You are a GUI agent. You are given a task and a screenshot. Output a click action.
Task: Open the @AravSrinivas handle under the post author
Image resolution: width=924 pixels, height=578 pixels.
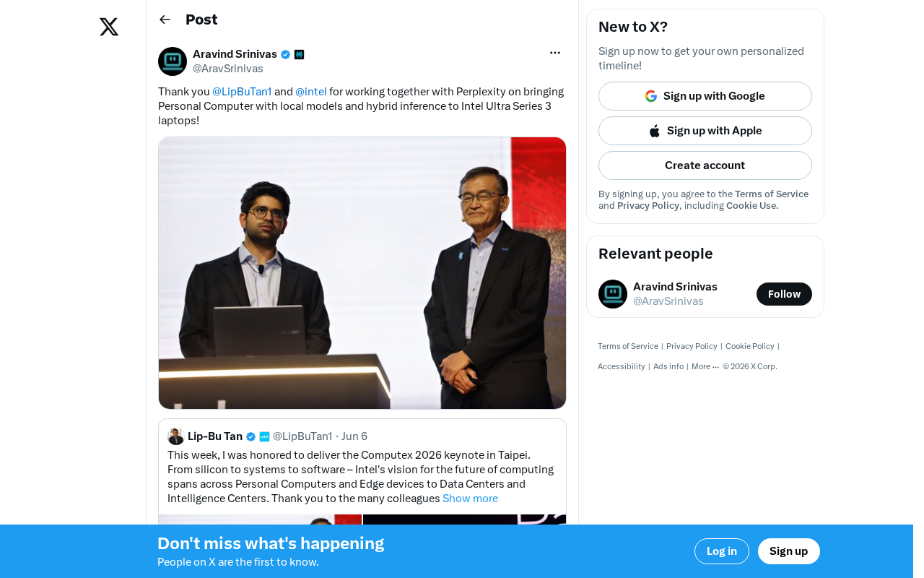tap(228, 69)
